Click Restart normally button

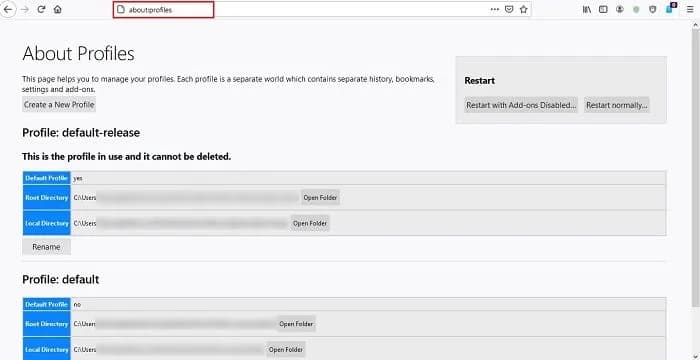coord(617,105)
